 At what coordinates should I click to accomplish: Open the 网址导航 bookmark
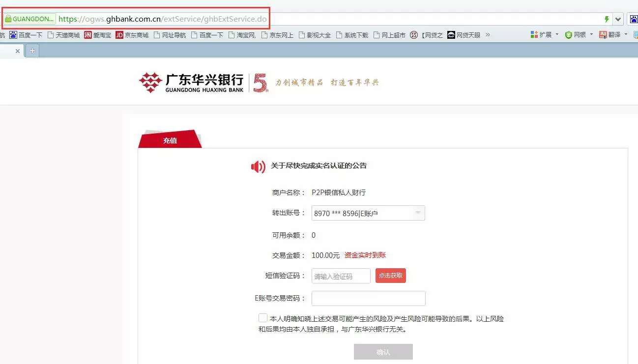(x=170, y=35)
